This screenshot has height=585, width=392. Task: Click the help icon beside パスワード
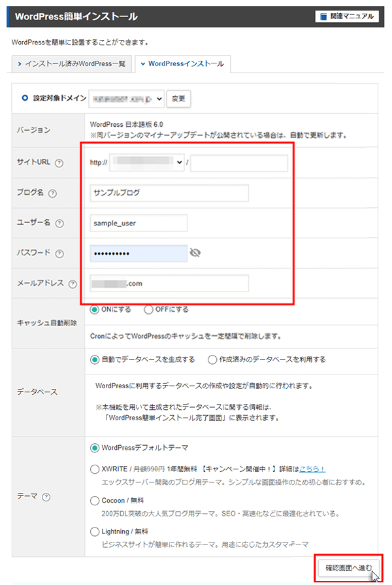tap(59, 254)
